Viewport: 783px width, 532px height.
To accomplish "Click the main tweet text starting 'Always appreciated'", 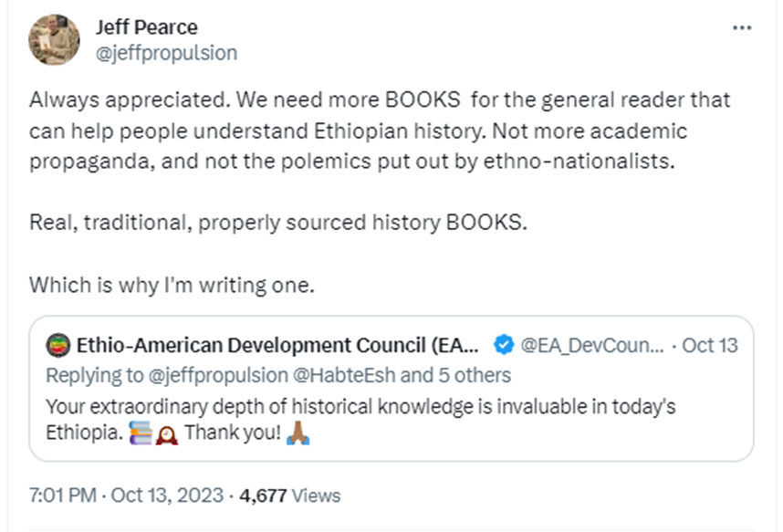I will (380, 130).
